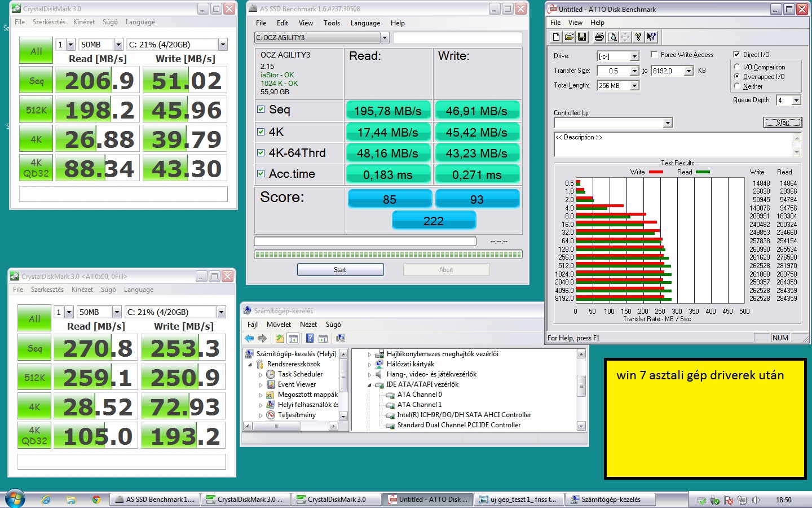Click the green Seq button in top CrystalDiskMark
Screen dimensions: 812x508
(x=36, y=81)
